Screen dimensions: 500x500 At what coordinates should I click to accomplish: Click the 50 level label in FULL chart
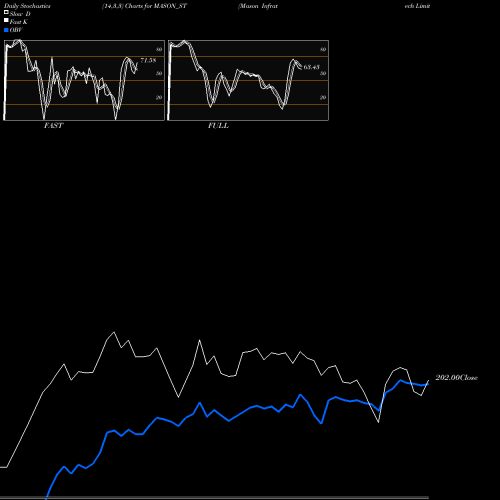(323, 73)
